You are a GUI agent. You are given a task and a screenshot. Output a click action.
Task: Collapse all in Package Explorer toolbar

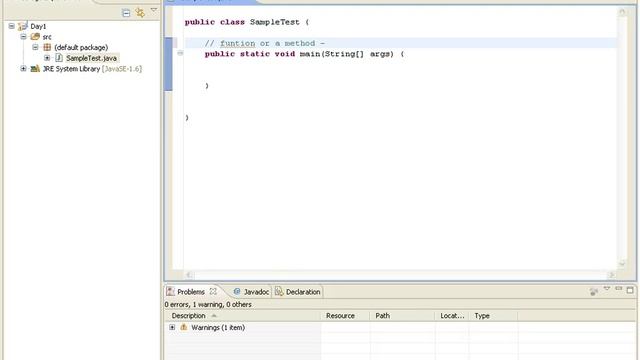click(126, 13)
